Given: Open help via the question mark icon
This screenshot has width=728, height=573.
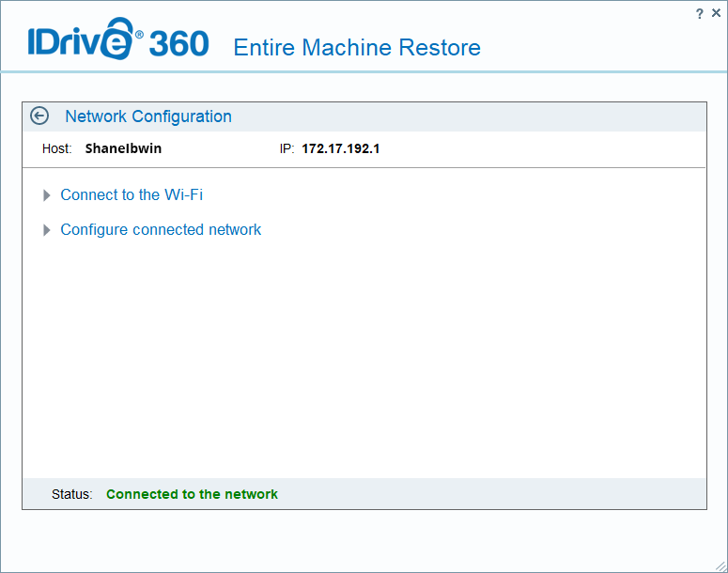Looking at the screenshot, I should [x=699, y=13].
